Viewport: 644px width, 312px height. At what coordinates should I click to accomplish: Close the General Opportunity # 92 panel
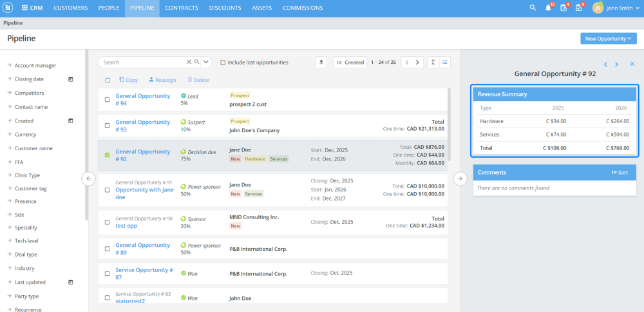(632, 64)
